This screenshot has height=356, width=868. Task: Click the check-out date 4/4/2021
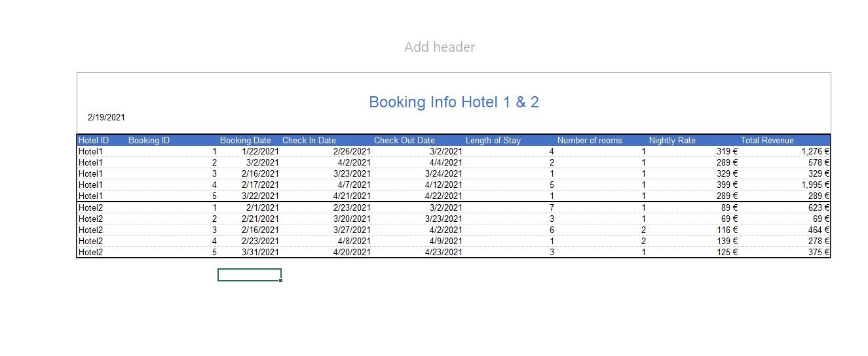(x=445, y=162)
